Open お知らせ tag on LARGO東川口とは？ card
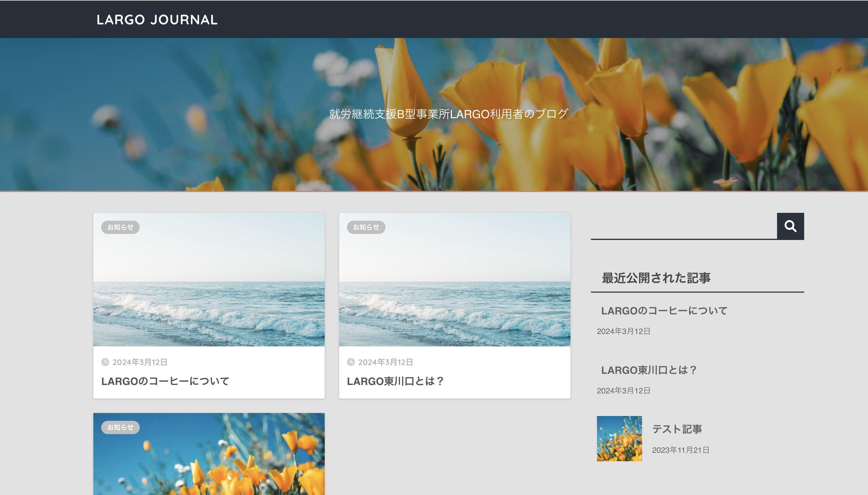Screen dimensions: 868x495 point(366,227)
